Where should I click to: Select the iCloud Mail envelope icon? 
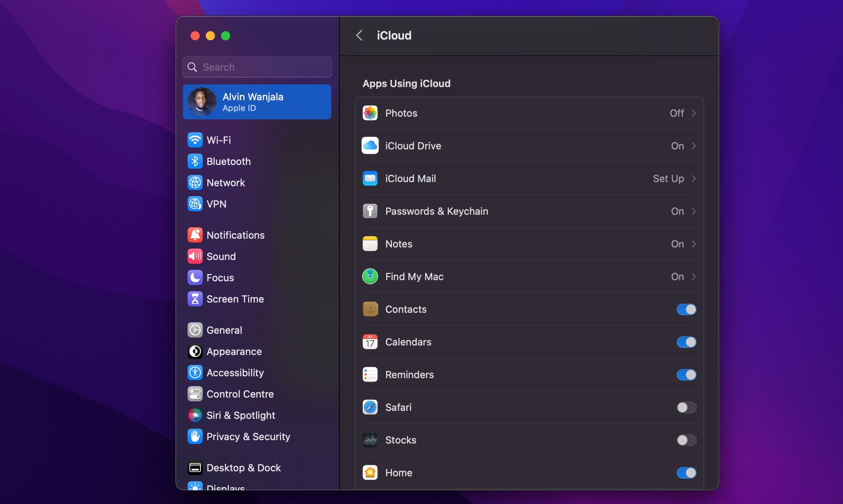371,178
